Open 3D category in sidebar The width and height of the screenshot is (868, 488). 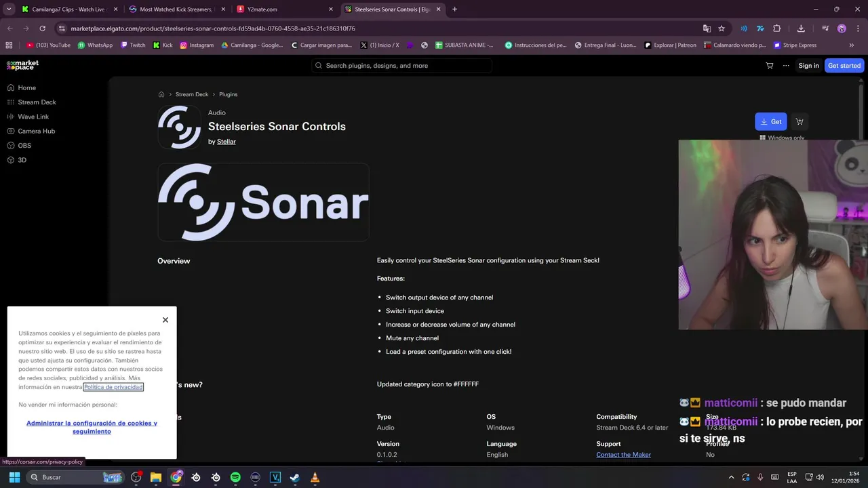[x=16, y=160]
